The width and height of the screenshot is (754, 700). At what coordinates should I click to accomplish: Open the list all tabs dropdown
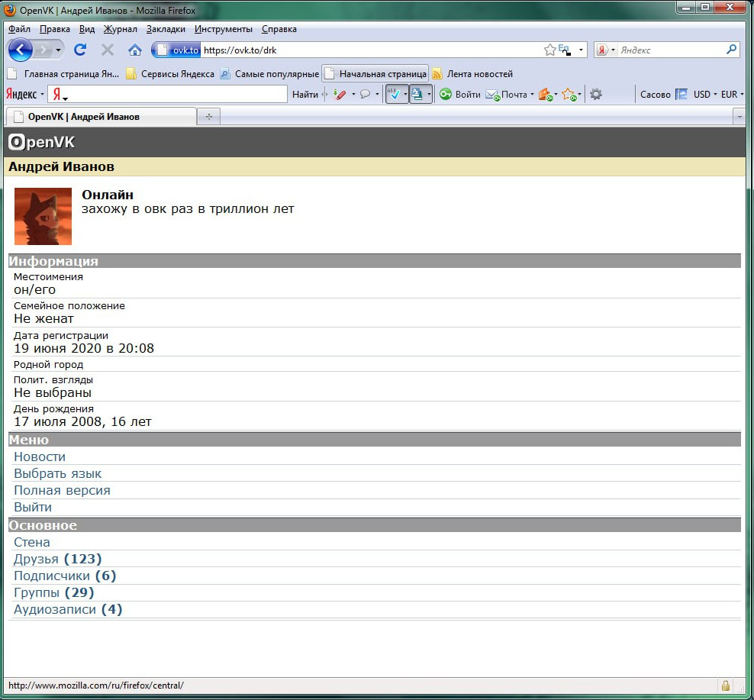(x=739, y=117)
